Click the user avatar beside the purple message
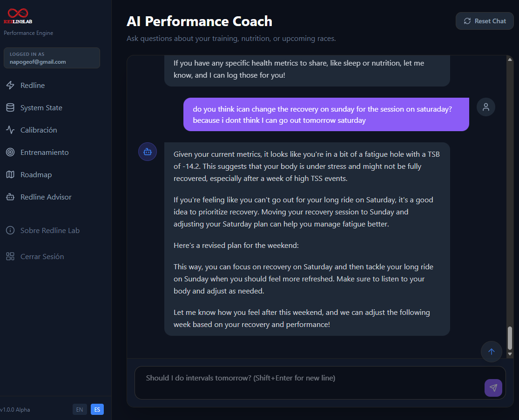The width and height of the screenshot is (519, 420). 485,107
